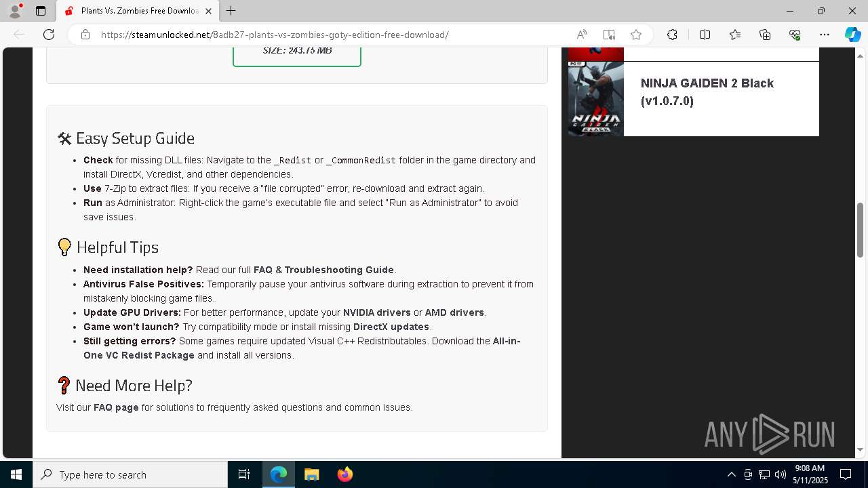
Task: Open the volume tray icon
Action: click(781, 474)
